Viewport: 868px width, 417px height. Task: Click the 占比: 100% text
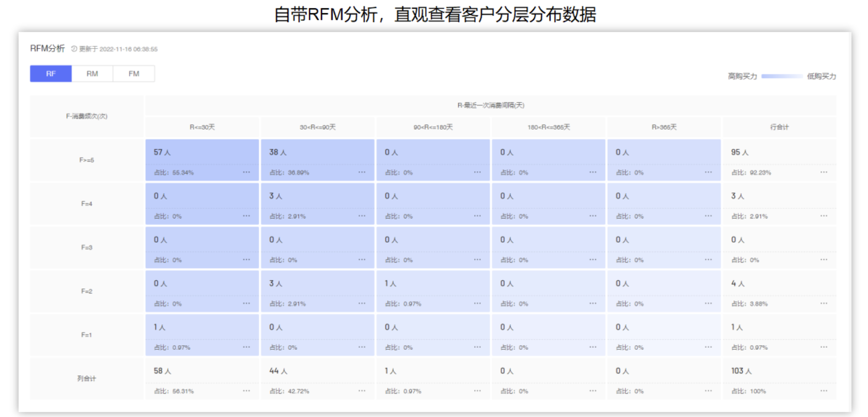click(748, 392)
